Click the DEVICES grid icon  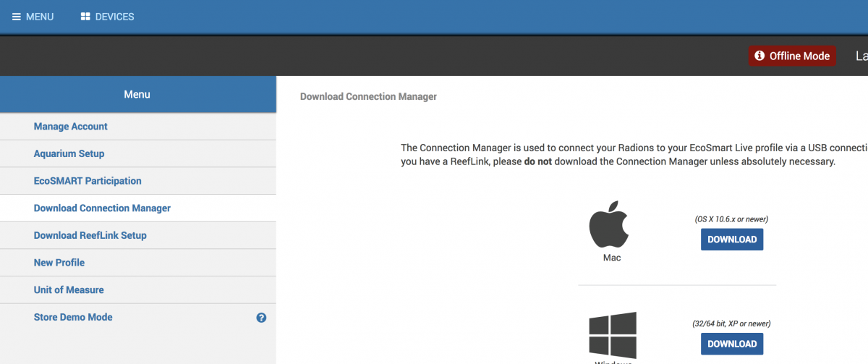tap(85, 17)
